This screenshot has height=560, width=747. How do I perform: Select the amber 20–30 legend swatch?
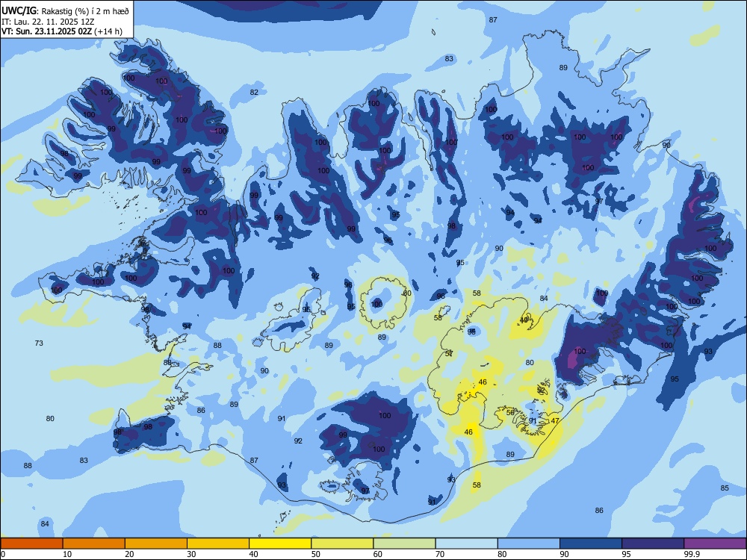[156, 544]
